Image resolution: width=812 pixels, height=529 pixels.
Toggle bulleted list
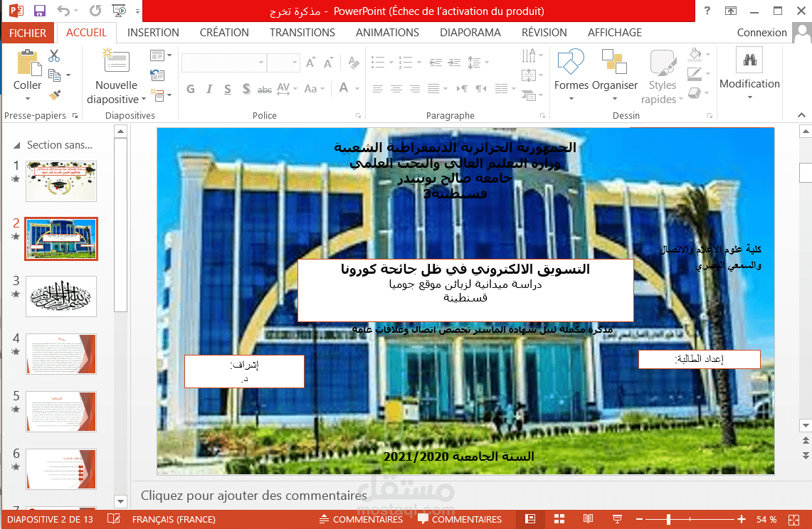(x=378, y=63)
